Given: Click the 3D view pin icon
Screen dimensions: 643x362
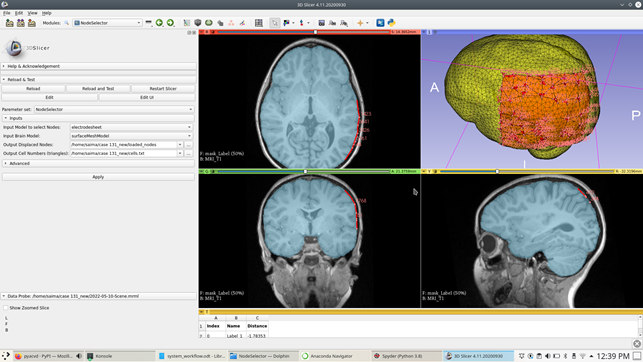Looking at the screenshot, I should pos(424,32).
